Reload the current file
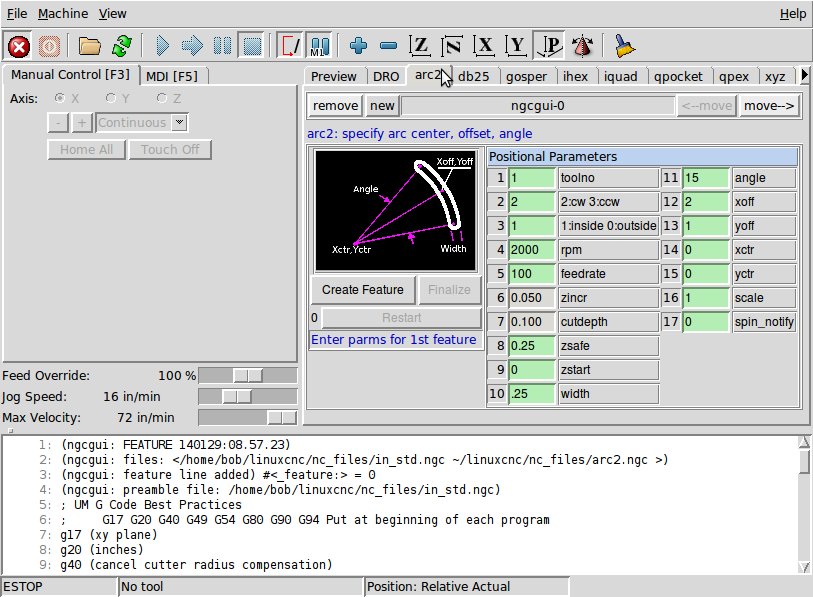Image resolution: width=813 pixels, height=597 pixels. 122,47
